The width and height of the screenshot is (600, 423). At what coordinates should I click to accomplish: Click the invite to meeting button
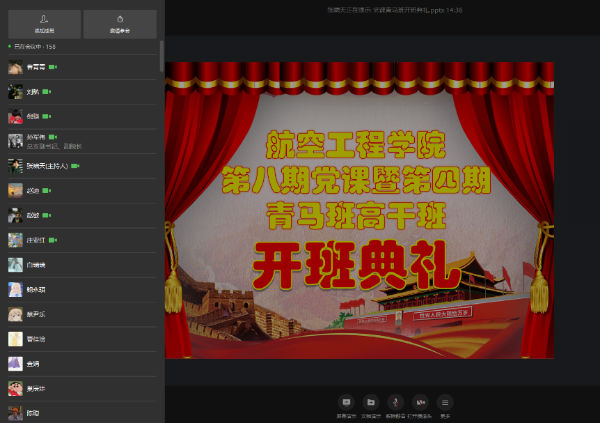[x=119, y=23]
